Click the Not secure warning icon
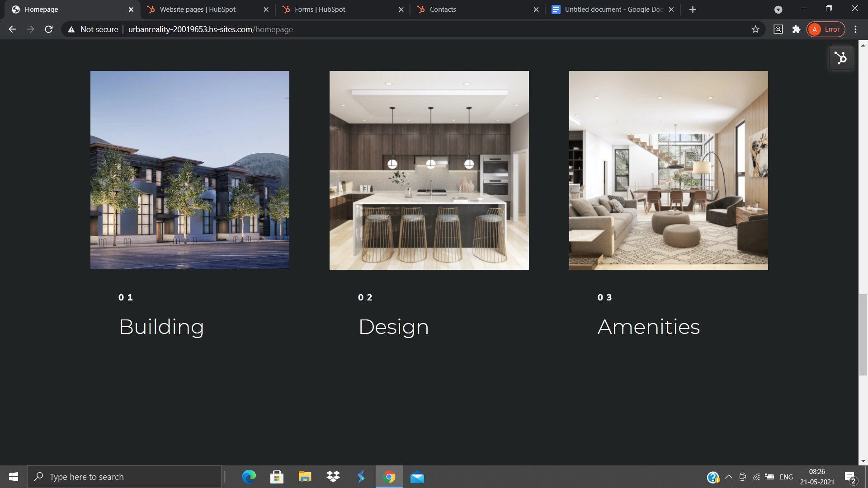The image size is (868, 488). (71, 29)
